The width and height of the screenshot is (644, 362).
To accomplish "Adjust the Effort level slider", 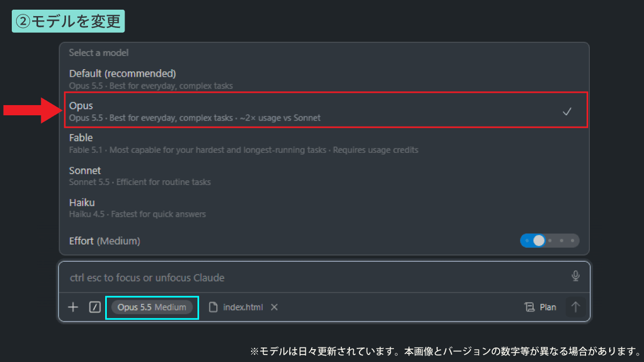I will point(550,241).
